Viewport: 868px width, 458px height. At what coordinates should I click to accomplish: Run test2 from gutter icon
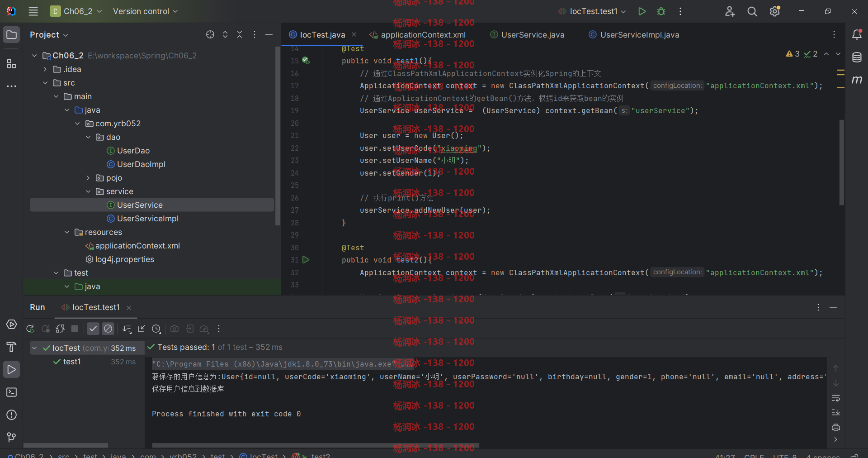(306, 260)
